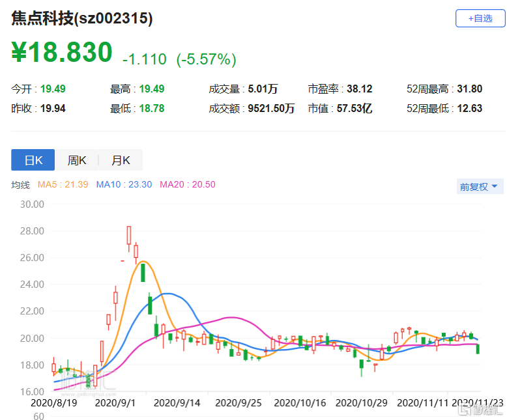
Task: Click the orange MA5 moving average label
Action: point(63,185)
